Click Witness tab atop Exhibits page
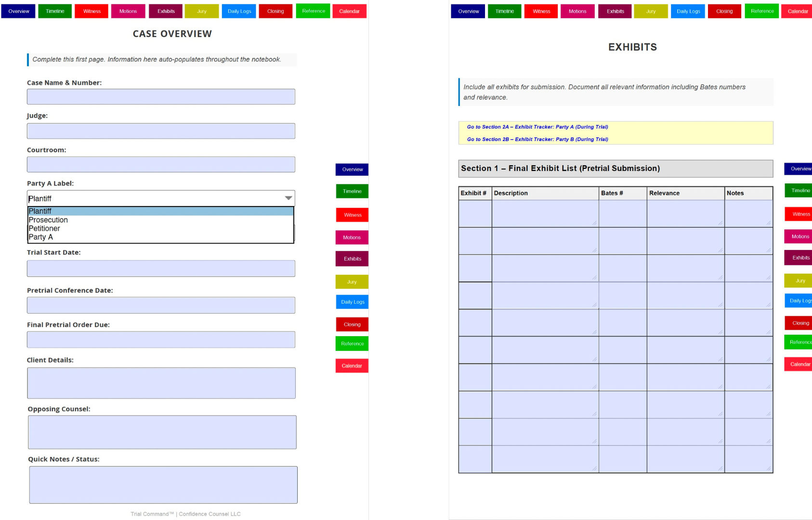The width and height of the screenshot is (812, 520). (x=541, y=11)
